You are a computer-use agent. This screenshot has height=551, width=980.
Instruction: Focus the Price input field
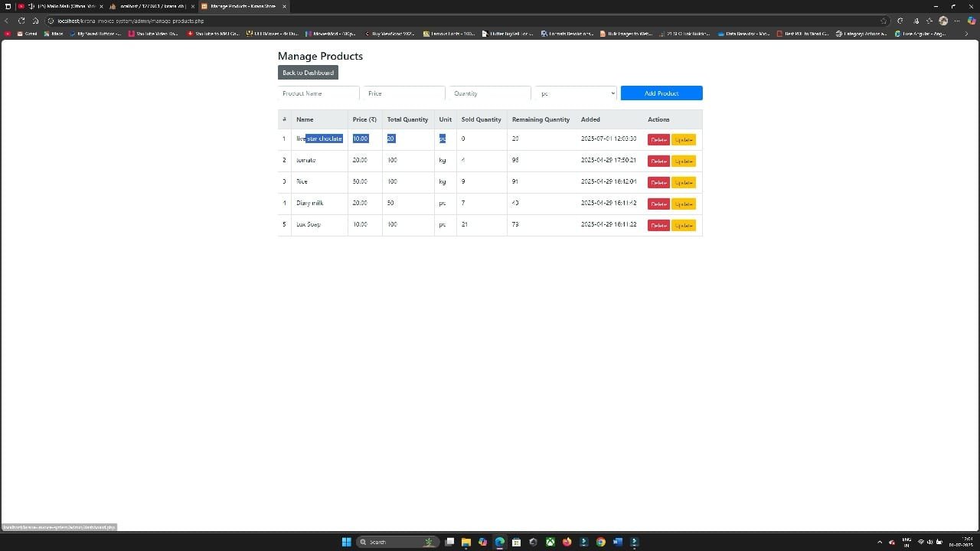[404, 93]
